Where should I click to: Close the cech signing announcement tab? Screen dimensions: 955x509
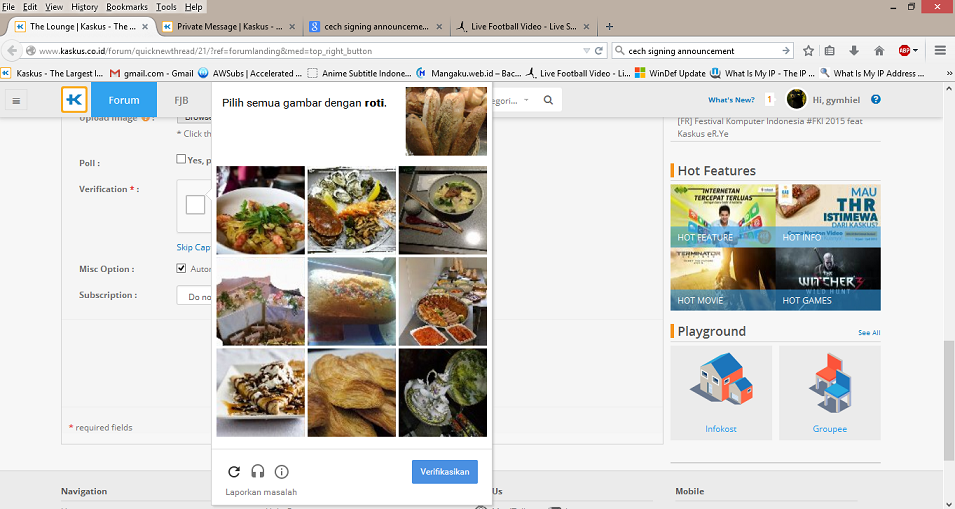(440, 27)
